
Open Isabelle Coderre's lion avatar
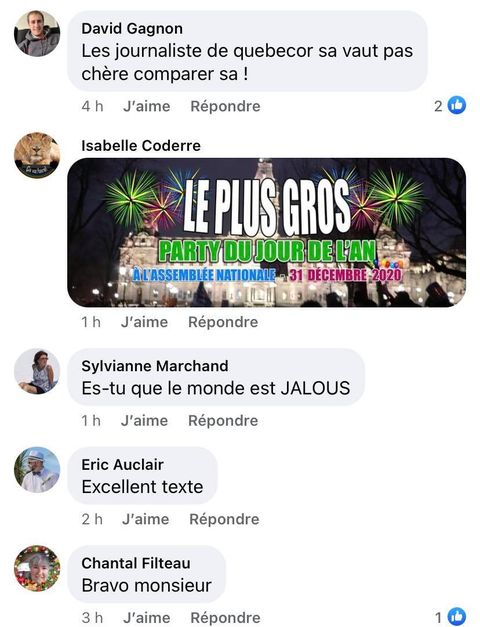pos(37,155)
